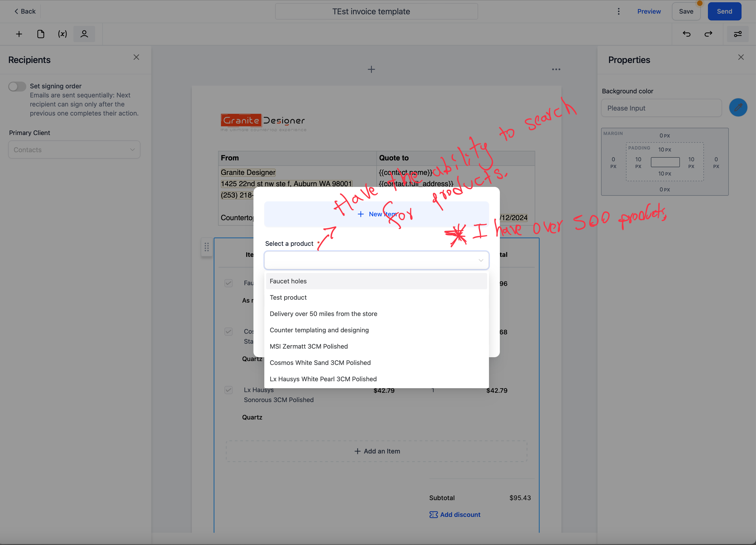
Task: Click the three-dot more options icon
Action: tap(619, 11)
